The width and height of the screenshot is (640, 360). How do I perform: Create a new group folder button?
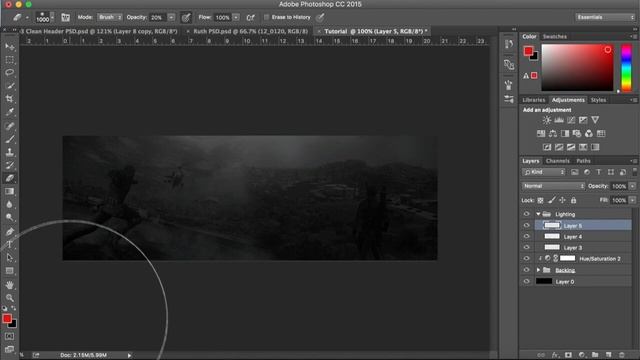595,355
